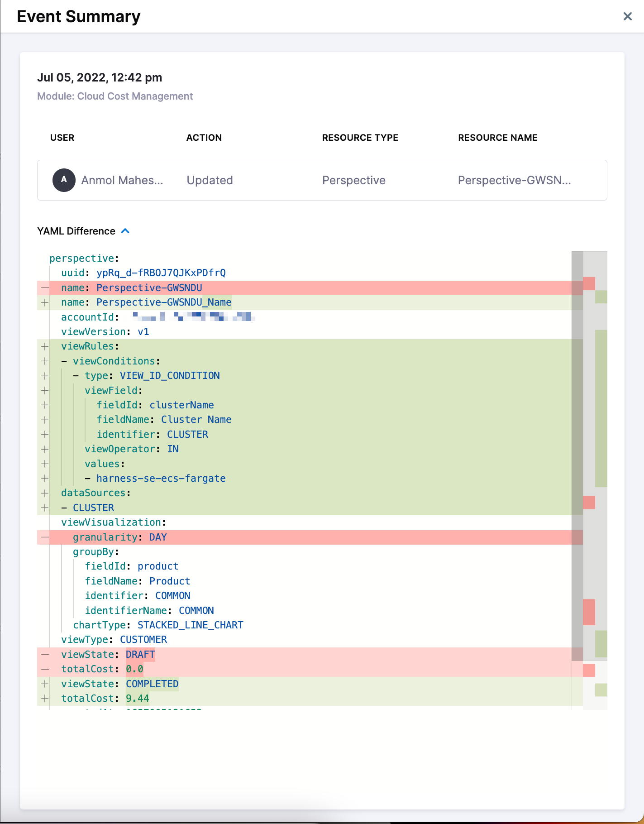Click the harness-se-ecs-fargate value line
This screenshot has width=644, height=824.
161,479
